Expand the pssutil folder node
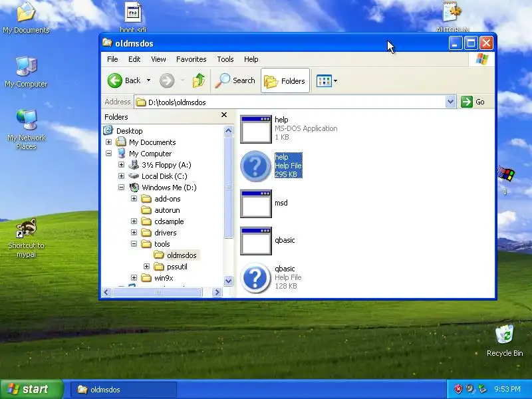Screen dimensions: 532x399 pyautogui.click(x=146, y=267)
